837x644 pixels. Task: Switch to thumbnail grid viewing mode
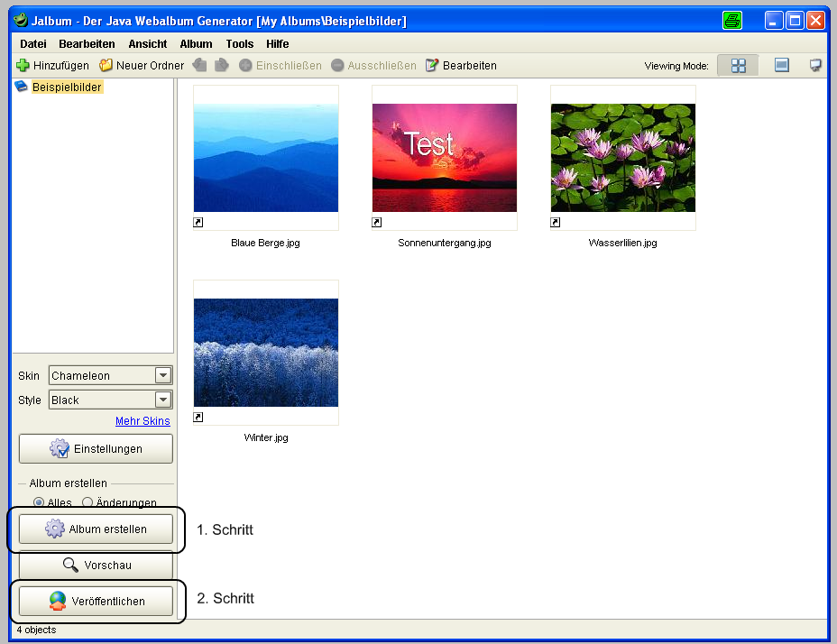point(739,66)
